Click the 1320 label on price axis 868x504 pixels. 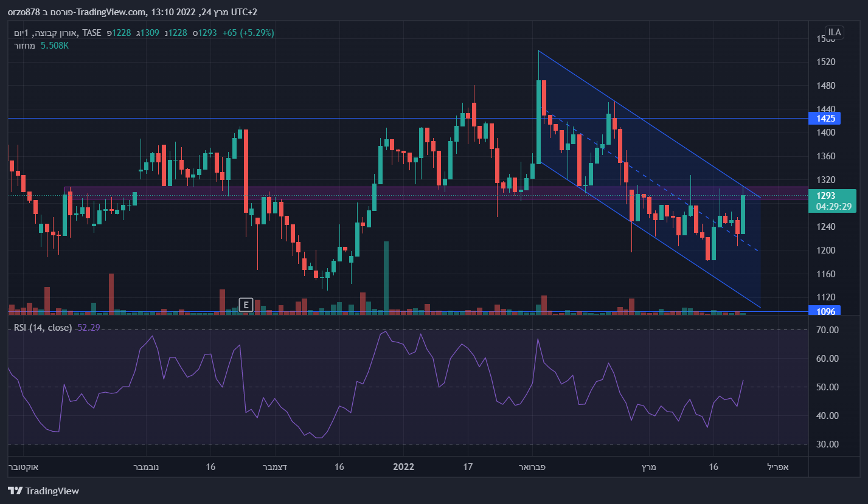825,179
